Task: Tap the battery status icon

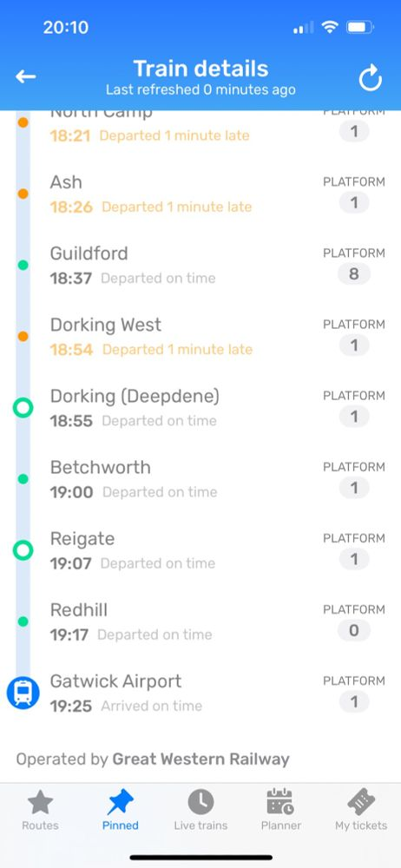Action: pyautogui.click(x=360, y=27)
